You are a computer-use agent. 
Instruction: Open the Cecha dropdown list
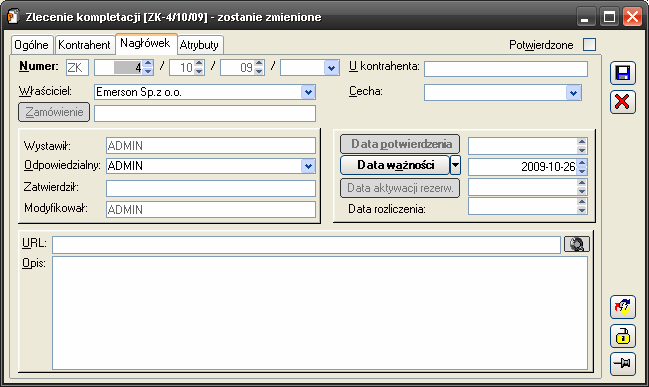(x=573, y=93)
